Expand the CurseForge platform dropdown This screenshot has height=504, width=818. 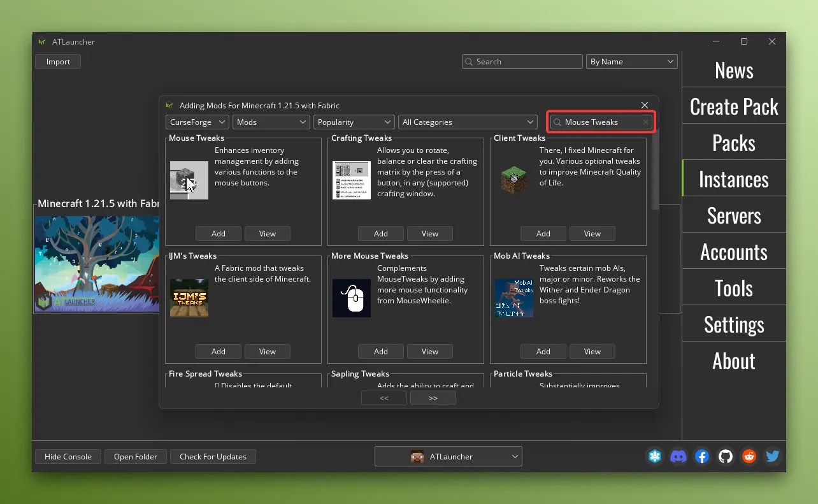[x=197, y=122]
